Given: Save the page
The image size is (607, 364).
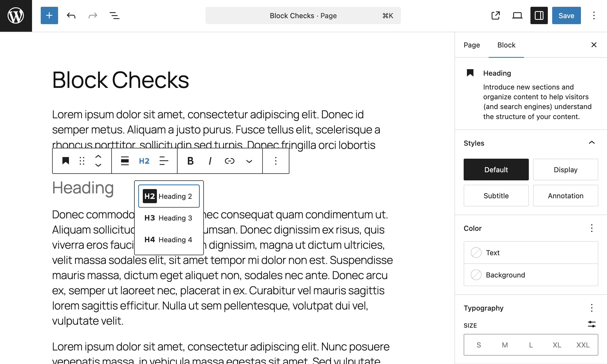Looking at the screenshot, I should click(566, 15).
